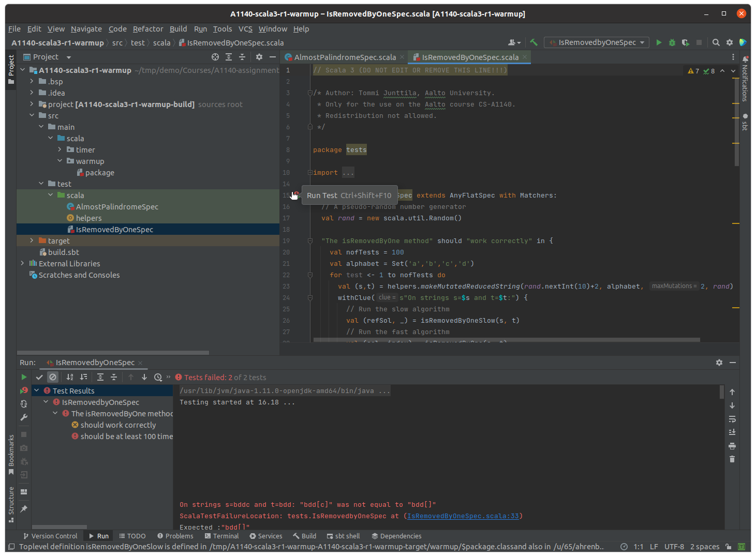Toggle Show Passed tests checkmark
The width and height of the screenshot is (756, 557).
(x=39, y=378)
